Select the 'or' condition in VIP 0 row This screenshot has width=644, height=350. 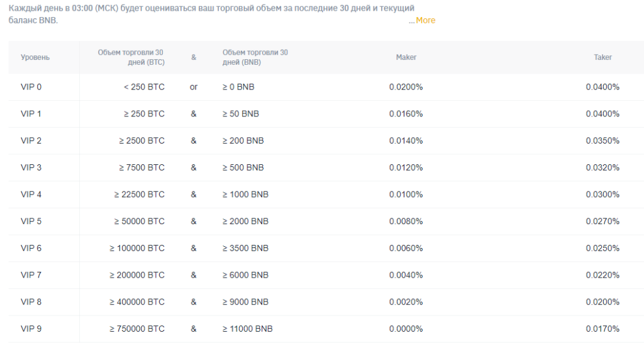pos(194,87)
